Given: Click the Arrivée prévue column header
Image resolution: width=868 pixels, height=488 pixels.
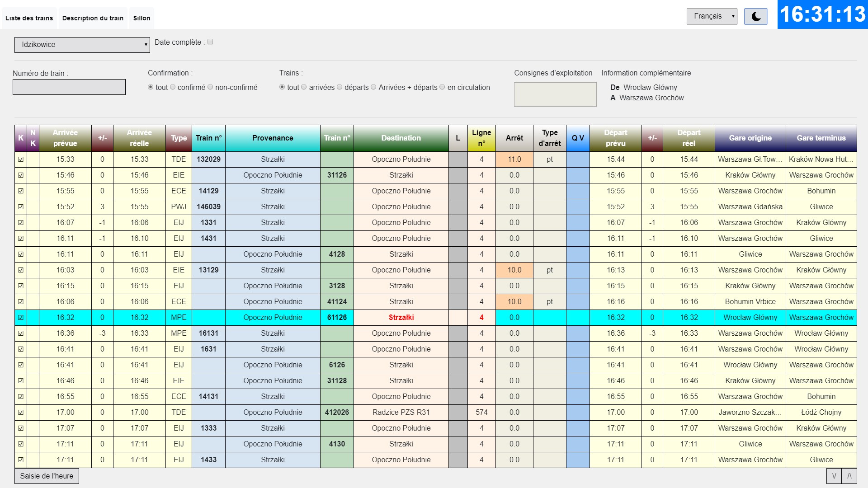Looking at the screenshot, I should [x=65, y=138].
